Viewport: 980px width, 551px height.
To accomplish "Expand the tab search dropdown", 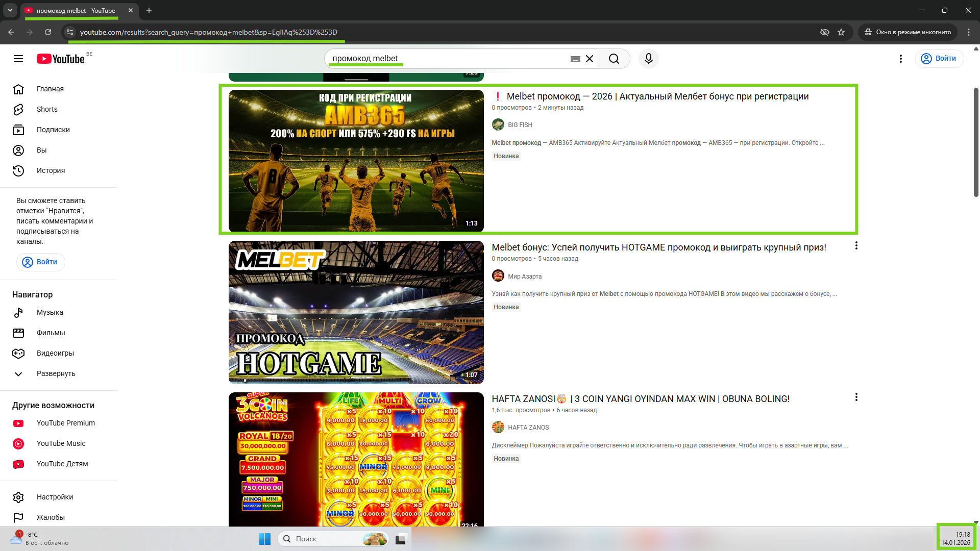I will (x=10, y=10).
